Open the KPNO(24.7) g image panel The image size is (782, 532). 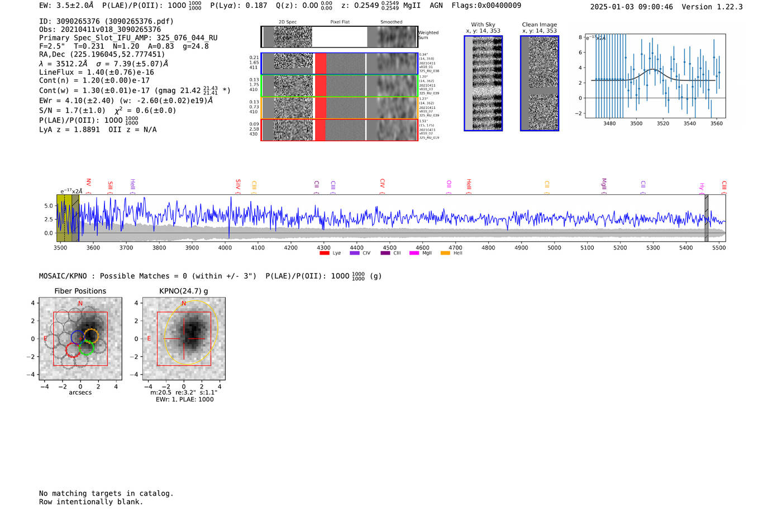point(184,339)
